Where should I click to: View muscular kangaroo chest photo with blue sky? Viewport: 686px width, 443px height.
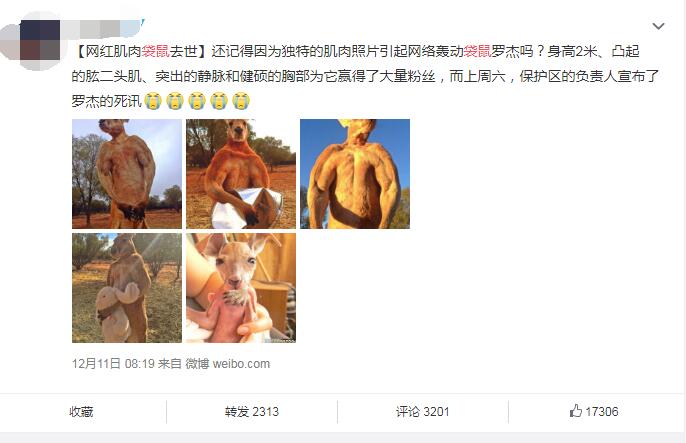355,174
